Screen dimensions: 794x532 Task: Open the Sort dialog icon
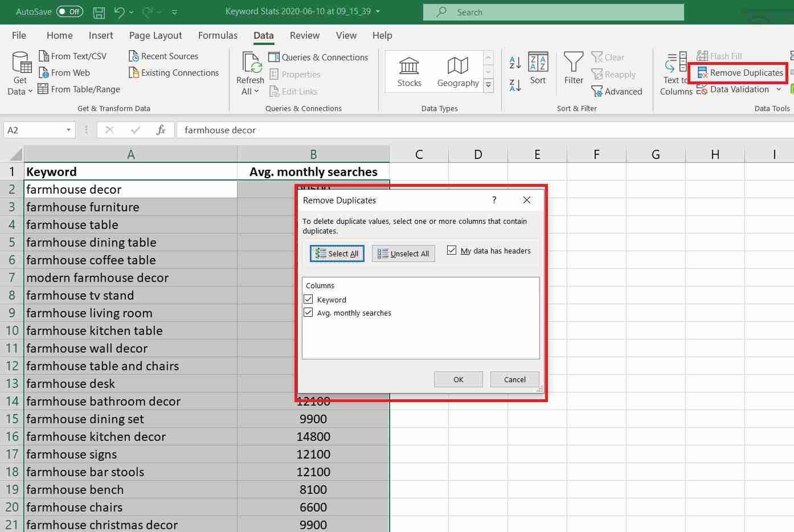coord(538,68)
